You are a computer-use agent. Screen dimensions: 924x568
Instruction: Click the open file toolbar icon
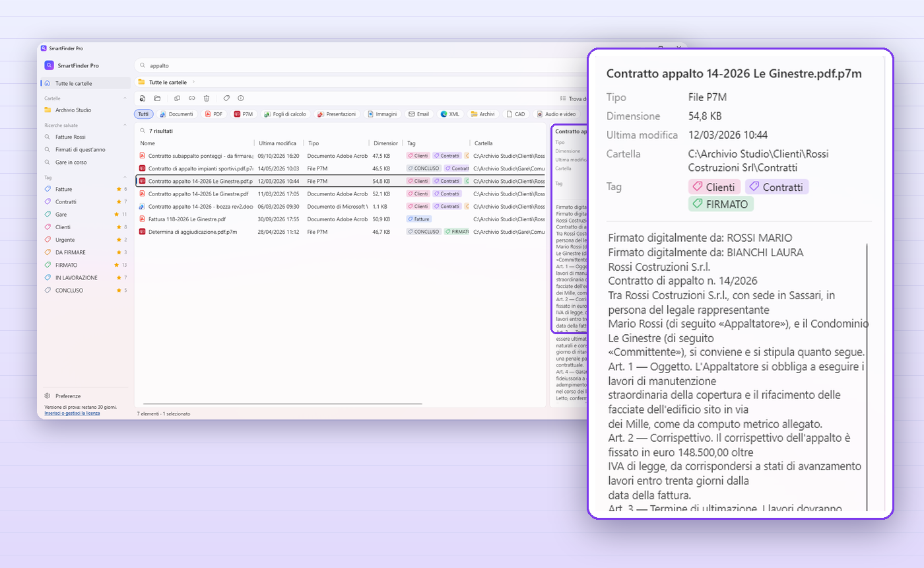[143, 98]
